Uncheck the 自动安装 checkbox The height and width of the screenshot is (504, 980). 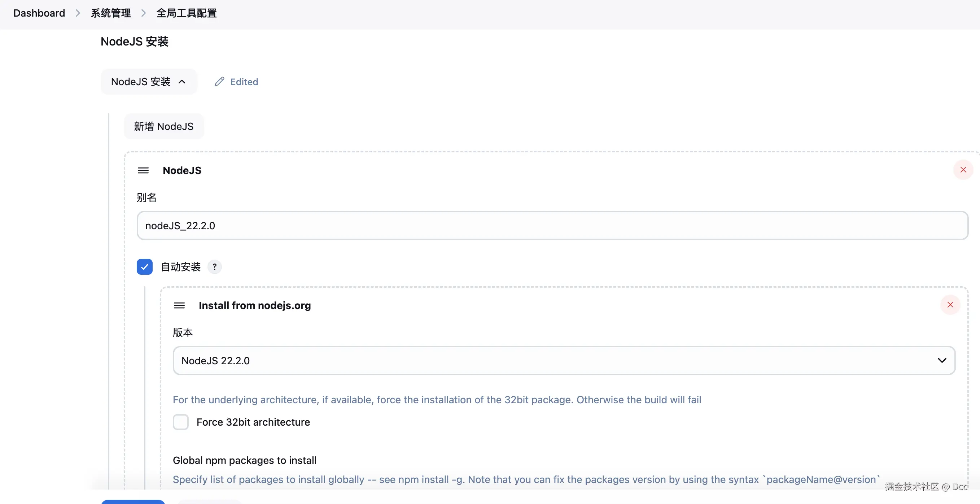point(145,267)
